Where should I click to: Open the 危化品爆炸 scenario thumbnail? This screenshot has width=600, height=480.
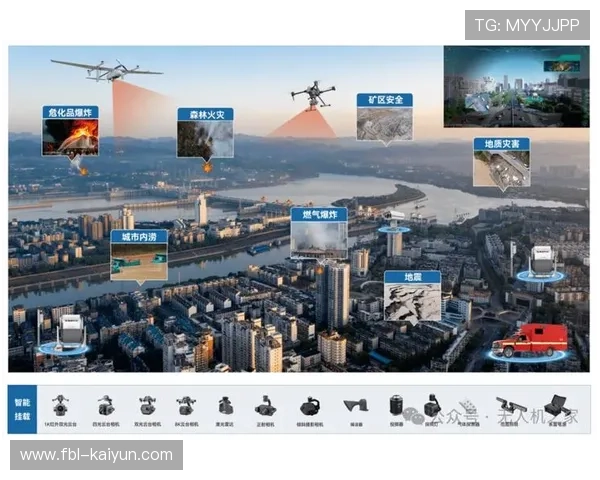tap(70, 137)
